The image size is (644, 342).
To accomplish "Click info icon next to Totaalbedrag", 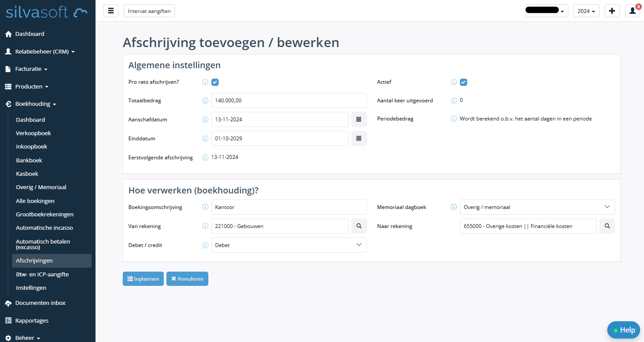I will [205, 101].
